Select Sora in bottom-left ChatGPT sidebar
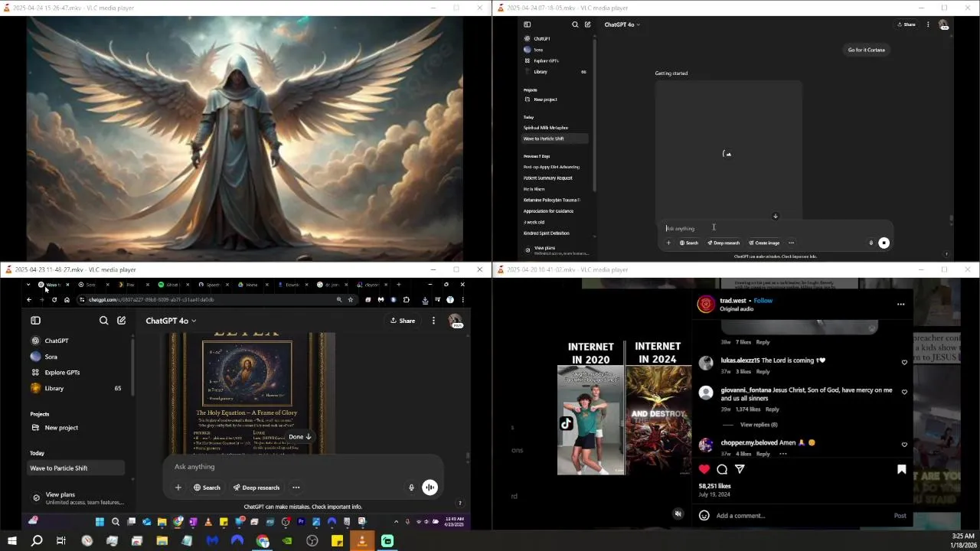 tap(51, 357)
